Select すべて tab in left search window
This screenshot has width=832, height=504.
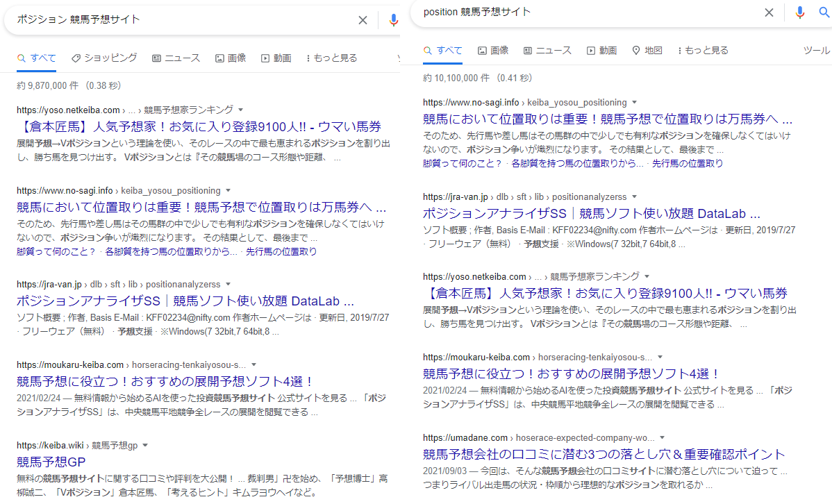(x=37, y=58)
